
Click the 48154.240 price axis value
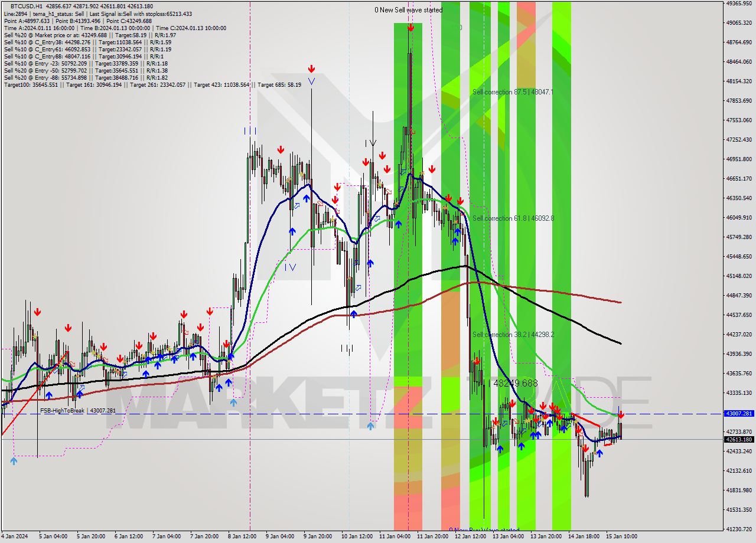tap(739, 81)
